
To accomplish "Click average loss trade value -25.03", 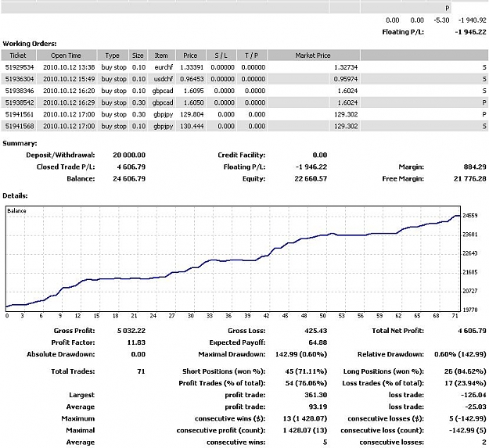I will 476,407.
